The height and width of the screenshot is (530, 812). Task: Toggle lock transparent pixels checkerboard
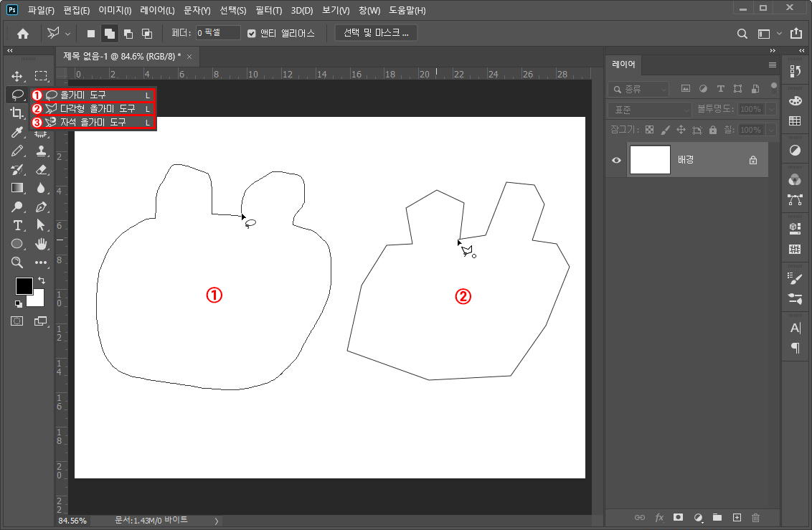[649, 130]
